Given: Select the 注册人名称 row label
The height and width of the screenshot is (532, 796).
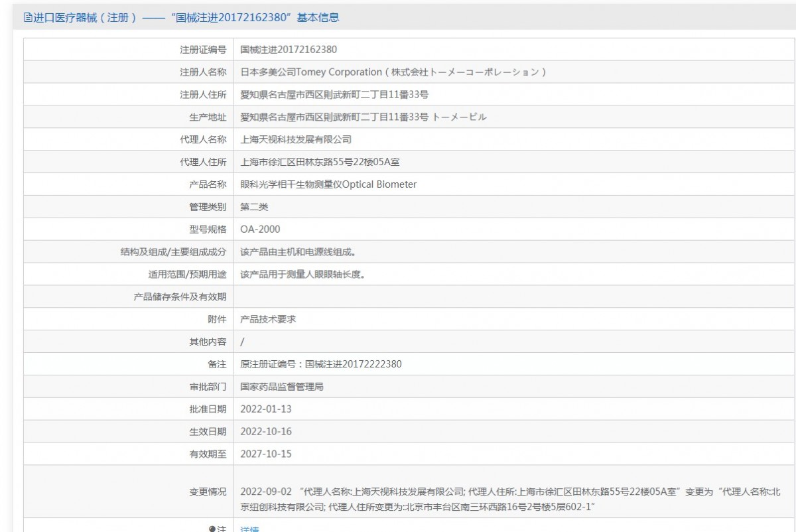Looking at the screenshot, I should (x=203, y=72).
